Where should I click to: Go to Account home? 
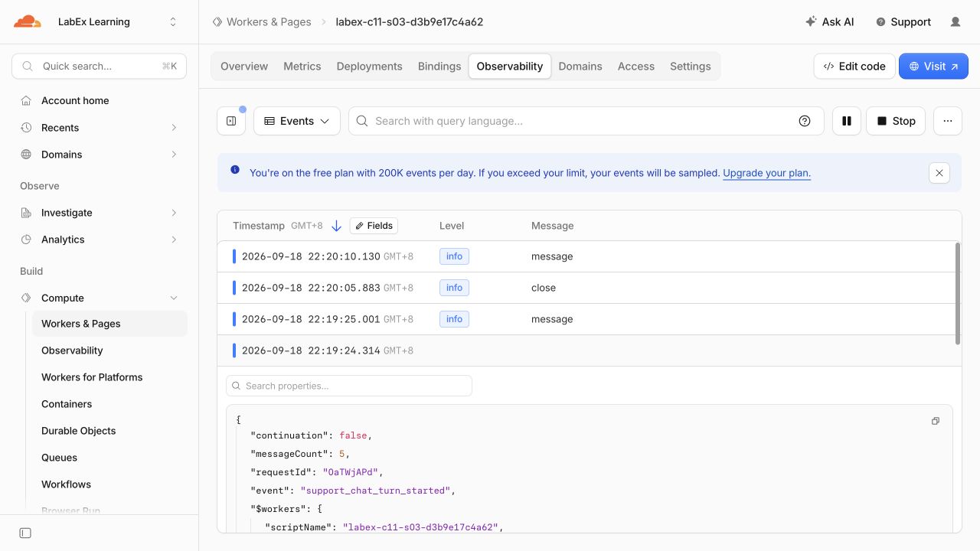[x=75, y=100]
